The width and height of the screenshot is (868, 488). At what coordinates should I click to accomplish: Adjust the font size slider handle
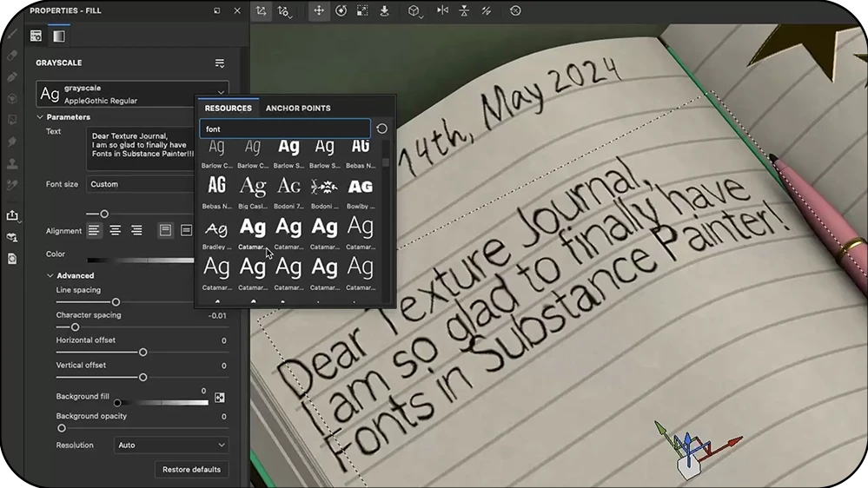click(x=104, y=214)
